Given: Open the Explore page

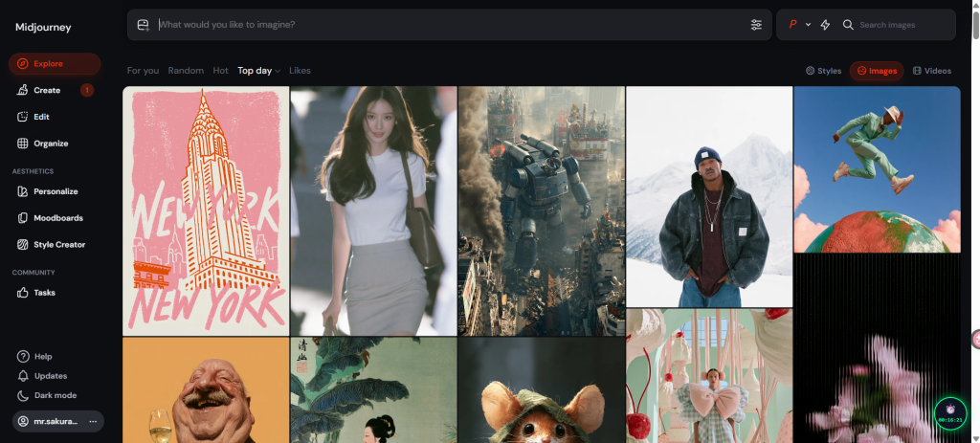Looking at the screenshot, I should coord(55,64).
